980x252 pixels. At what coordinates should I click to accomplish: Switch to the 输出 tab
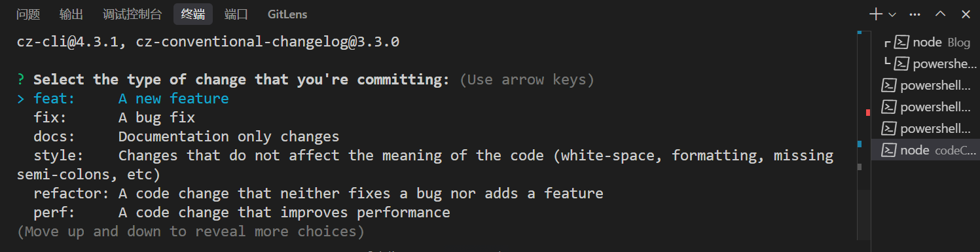71,14
